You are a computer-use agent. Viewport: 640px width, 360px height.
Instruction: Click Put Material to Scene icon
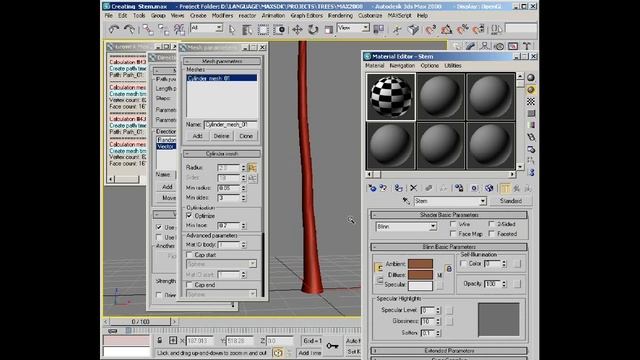383,188
